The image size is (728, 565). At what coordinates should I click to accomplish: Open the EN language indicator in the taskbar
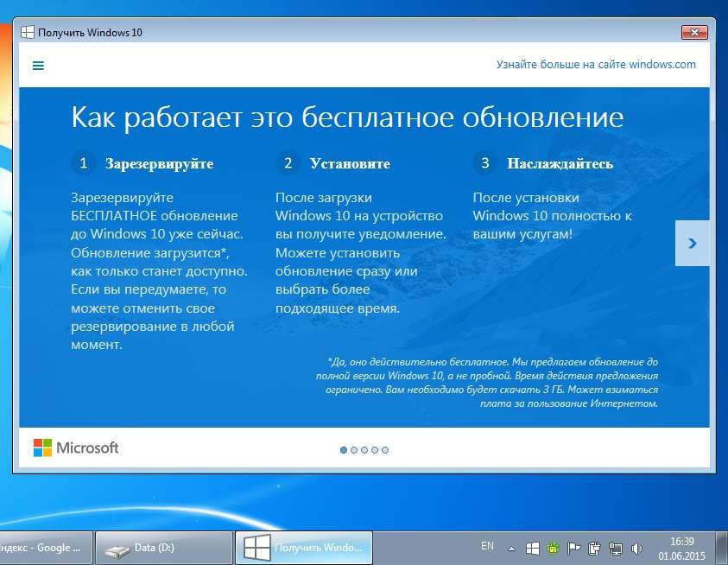pos(488,546)
